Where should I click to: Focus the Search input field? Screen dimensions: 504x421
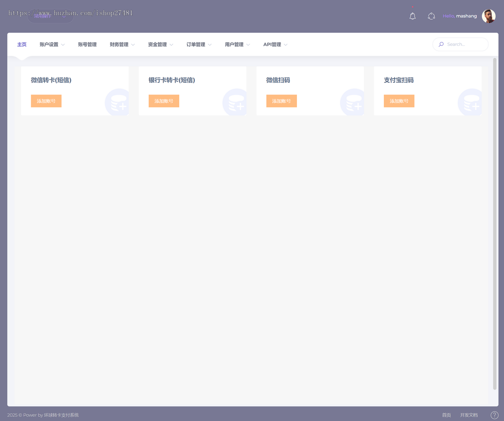click(x=460, y=44)
